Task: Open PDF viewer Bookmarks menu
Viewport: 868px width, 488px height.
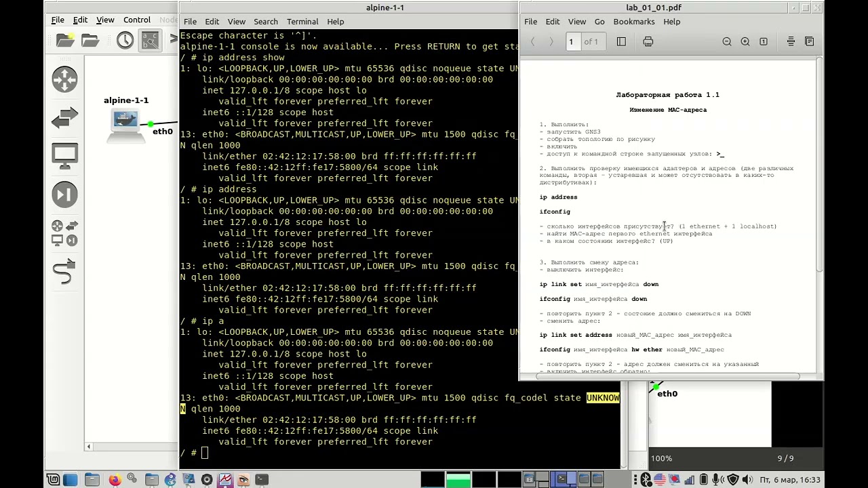Action: tap(634, 22)
